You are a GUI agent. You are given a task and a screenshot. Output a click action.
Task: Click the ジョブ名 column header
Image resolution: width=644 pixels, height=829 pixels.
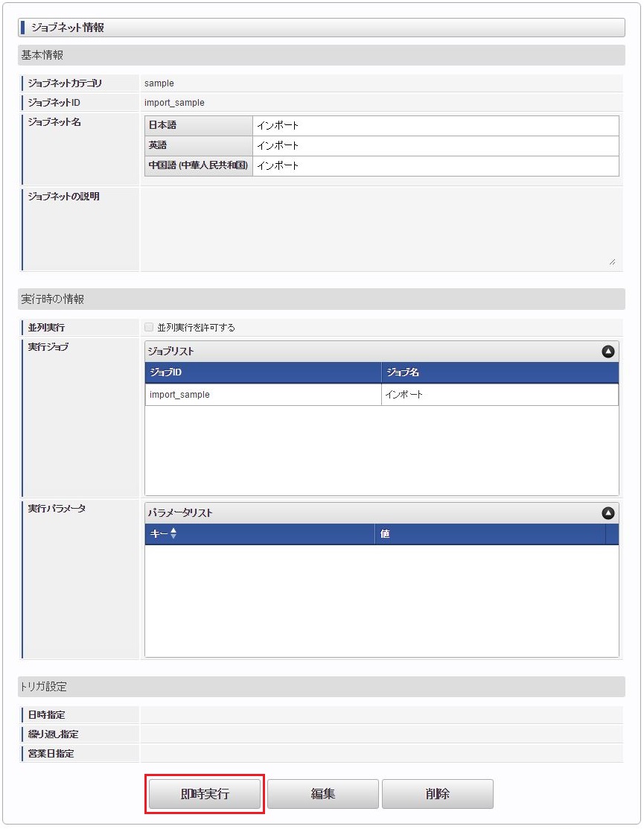point(500,372)
